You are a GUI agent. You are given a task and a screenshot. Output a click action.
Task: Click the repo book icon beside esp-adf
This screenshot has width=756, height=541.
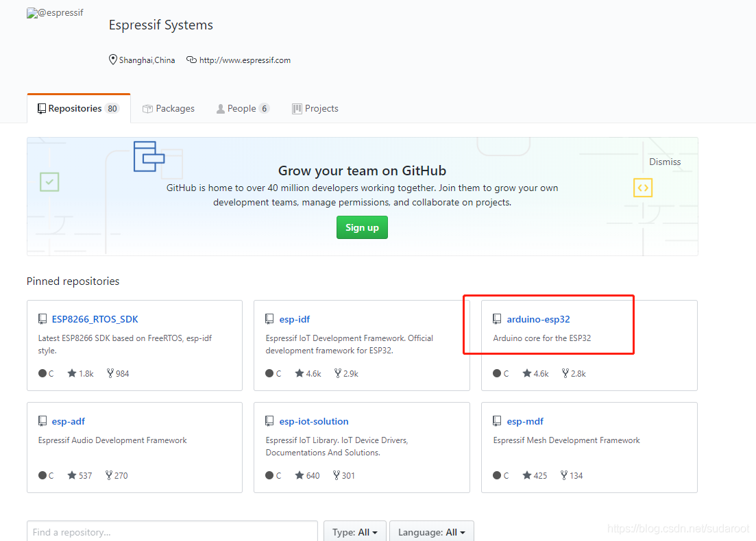coord(42,421)
